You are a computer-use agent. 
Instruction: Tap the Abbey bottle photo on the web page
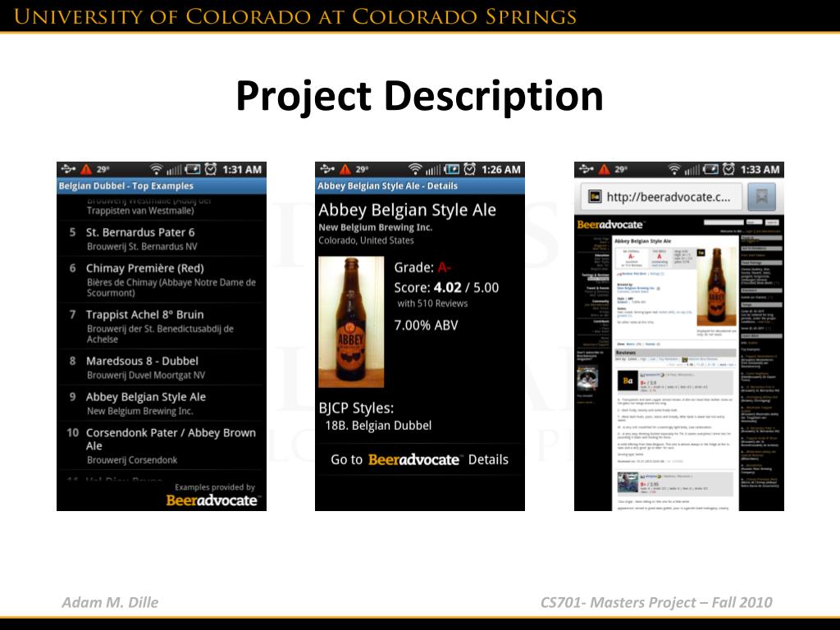[x=716, y=286]
